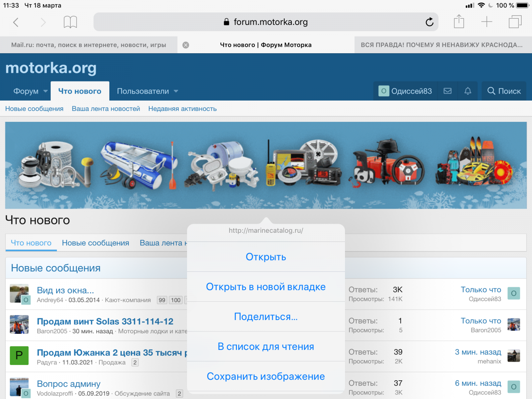Open notifications bell icon
532x399 pixels.
pos(468,91)
